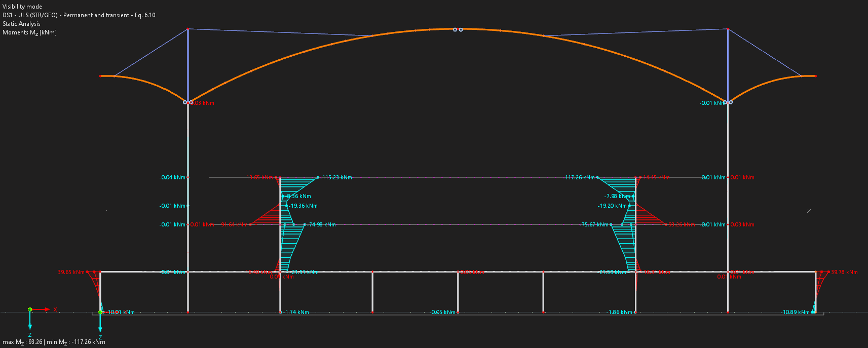Click the -75.67 kNm moment value
The width and height of the screenshot is (868, 348).
click(x=594, y=225)
